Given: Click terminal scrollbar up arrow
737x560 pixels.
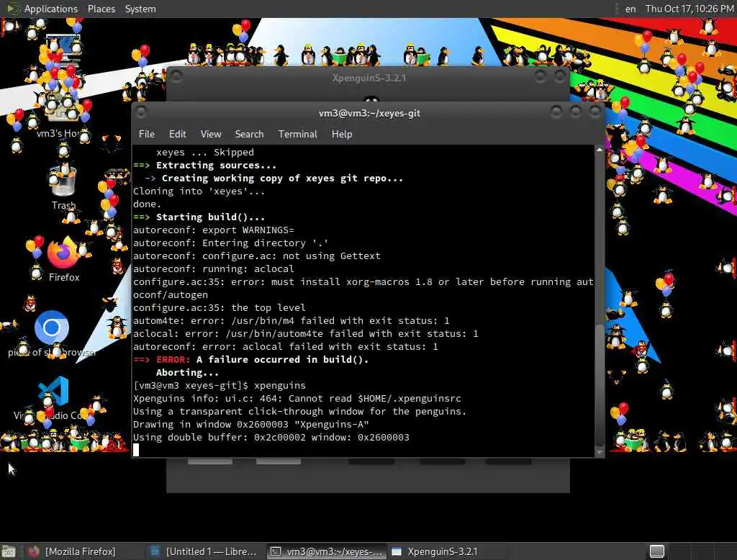Looking at the screenshot, I should 600,150.
